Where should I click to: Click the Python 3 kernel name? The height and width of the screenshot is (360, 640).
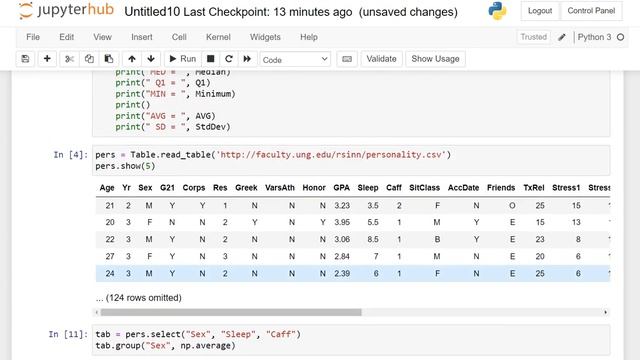pos(594,37)
